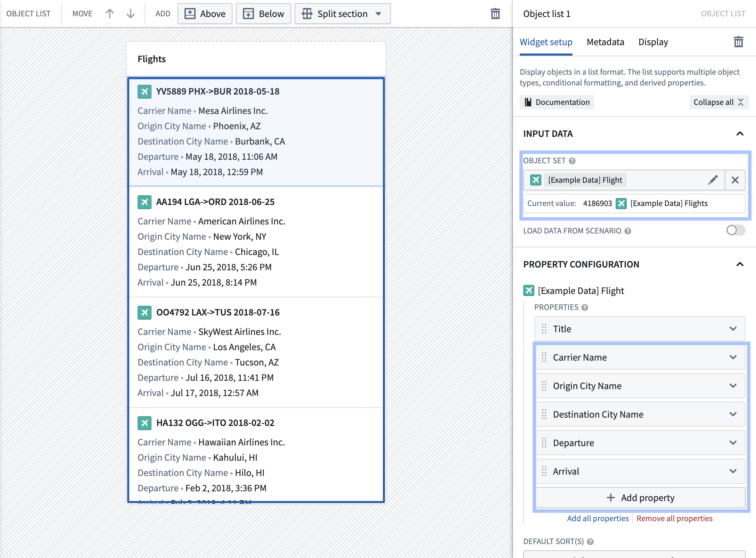Open help icon next to PROPERTIES
756x558 pixels.
click(x=585, y=307)
